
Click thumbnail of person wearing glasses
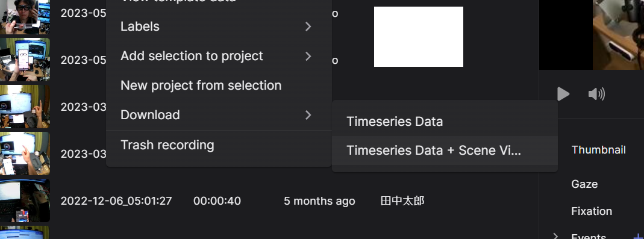click(25, 17)
